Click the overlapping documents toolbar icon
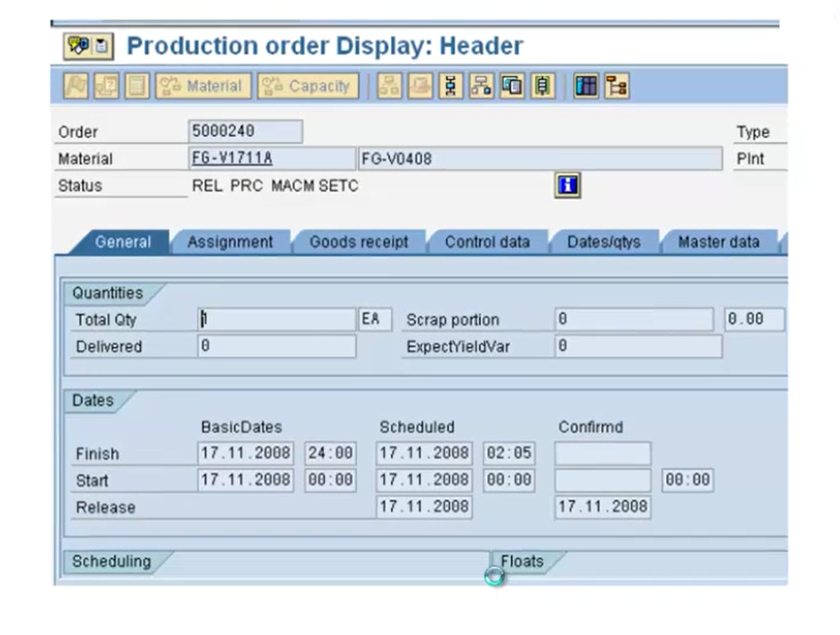Screen dimensions: 840x635 512,86
